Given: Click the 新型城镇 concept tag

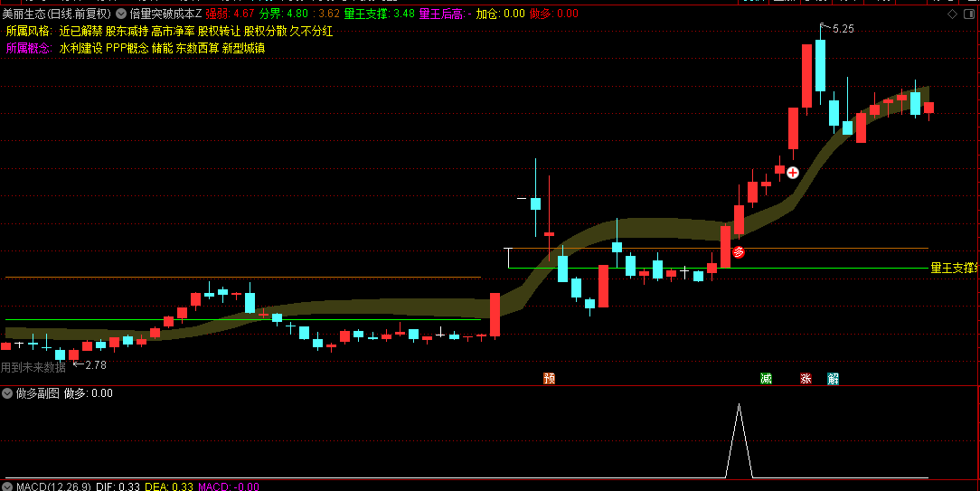Looking at the screenshot, I should pyautogui.click(x=244, y=48).
